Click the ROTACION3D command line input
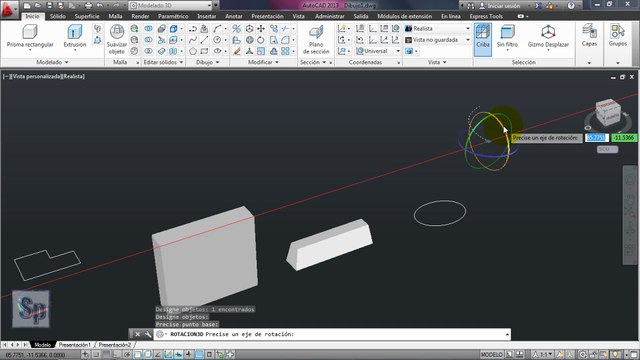Viewport: 640px width, 360px height. [332, 334]
